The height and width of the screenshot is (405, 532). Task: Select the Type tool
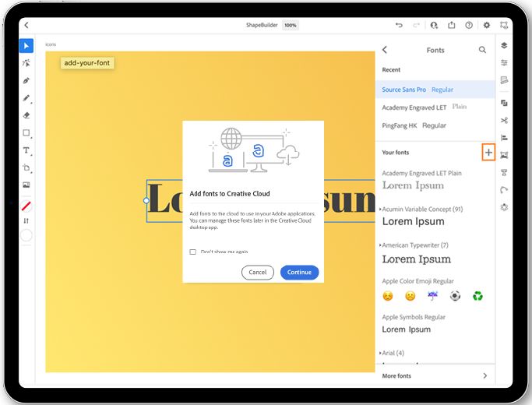click(x=26, y=150)
